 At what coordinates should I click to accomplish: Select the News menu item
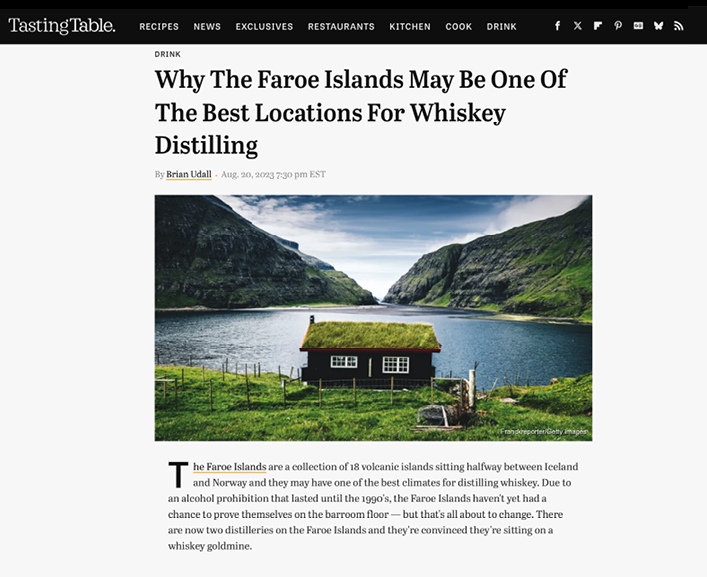tap(207, 27)
